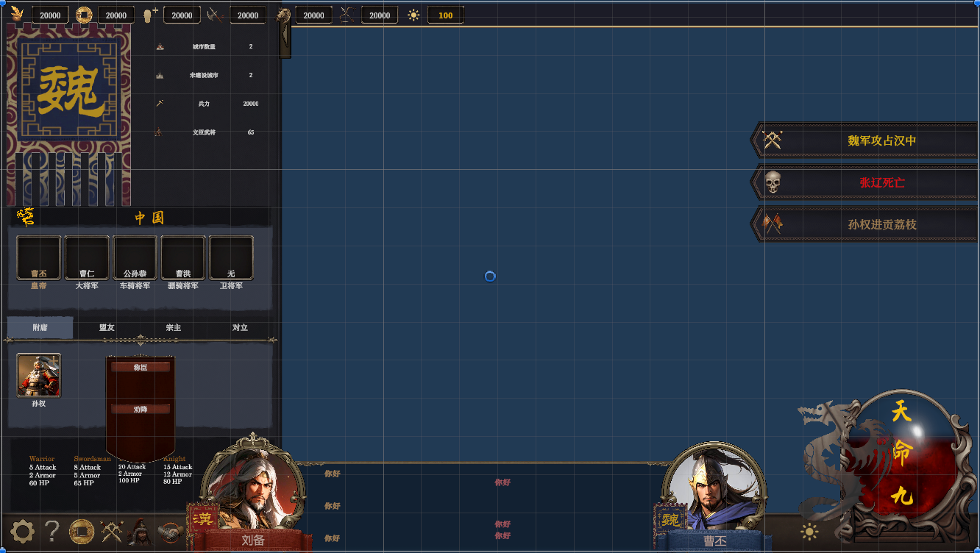980x553 pixels.
Task: Click the flags icon on 孙权进贡荔枝 banner
Action: 772,224
